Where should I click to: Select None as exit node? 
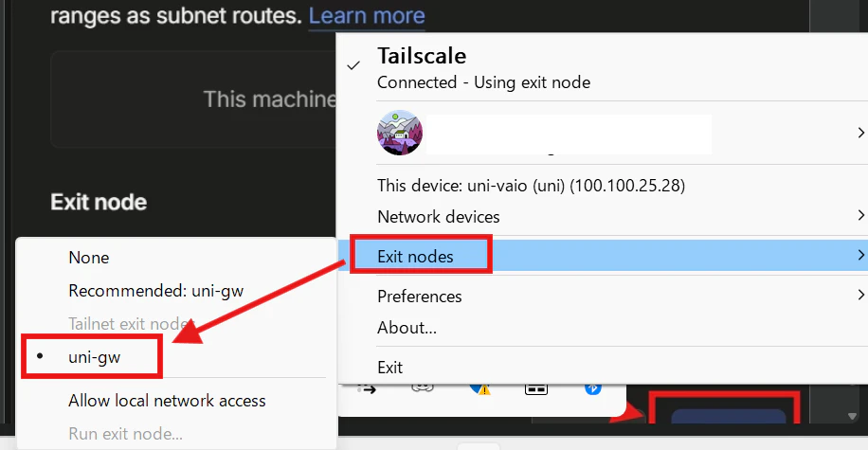[88, 258]
